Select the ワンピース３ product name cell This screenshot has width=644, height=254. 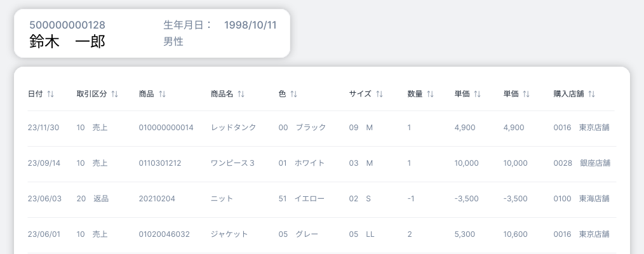[x=232, y=163]
